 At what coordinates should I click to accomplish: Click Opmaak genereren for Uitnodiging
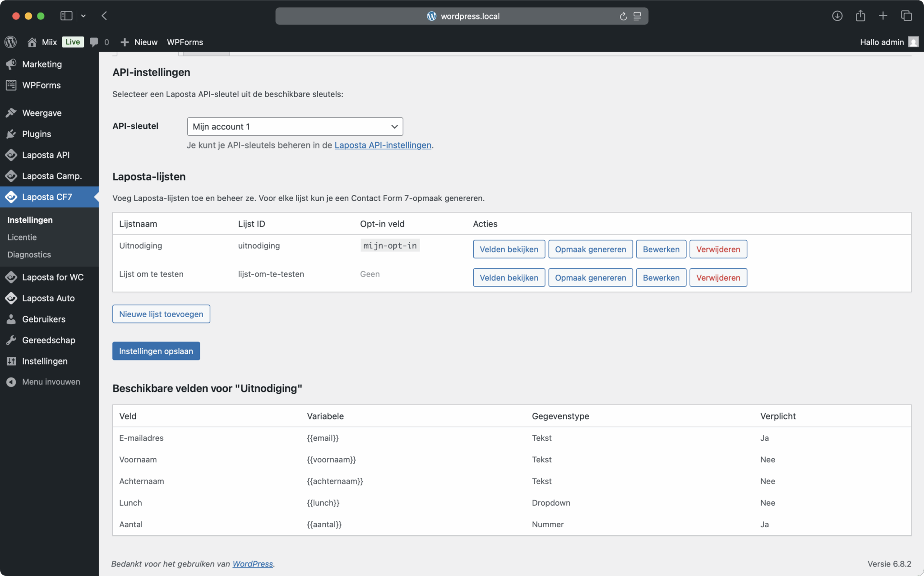[x=591, y=249]
